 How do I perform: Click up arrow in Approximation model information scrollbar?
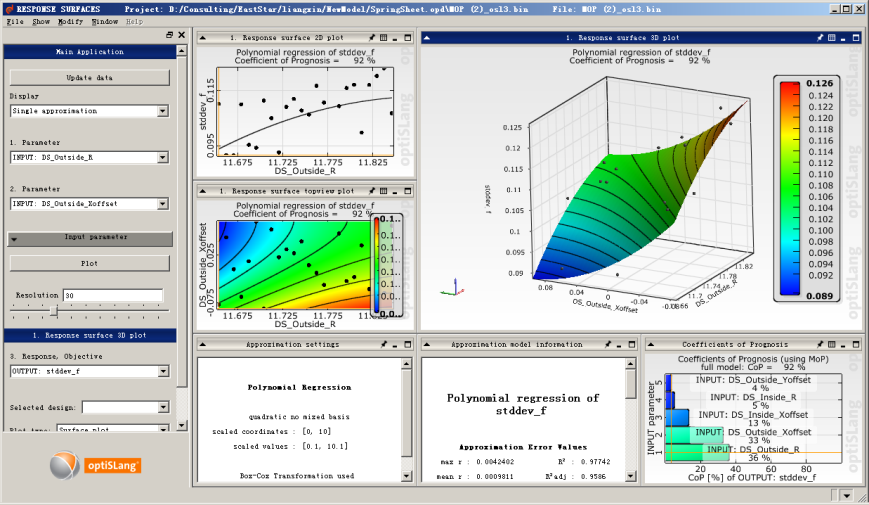[x=631, y=364]
